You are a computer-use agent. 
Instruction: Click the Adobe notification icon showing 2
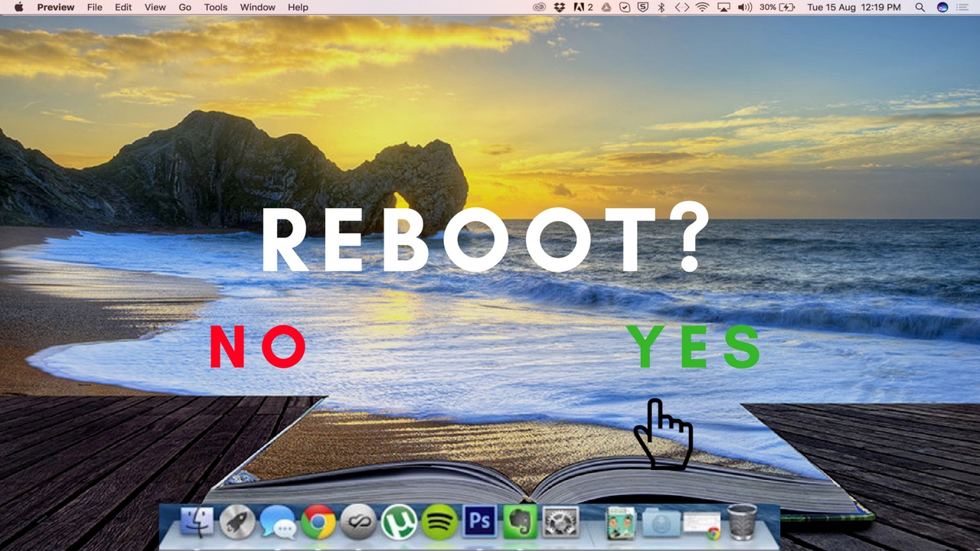click(x=583, y=7)
